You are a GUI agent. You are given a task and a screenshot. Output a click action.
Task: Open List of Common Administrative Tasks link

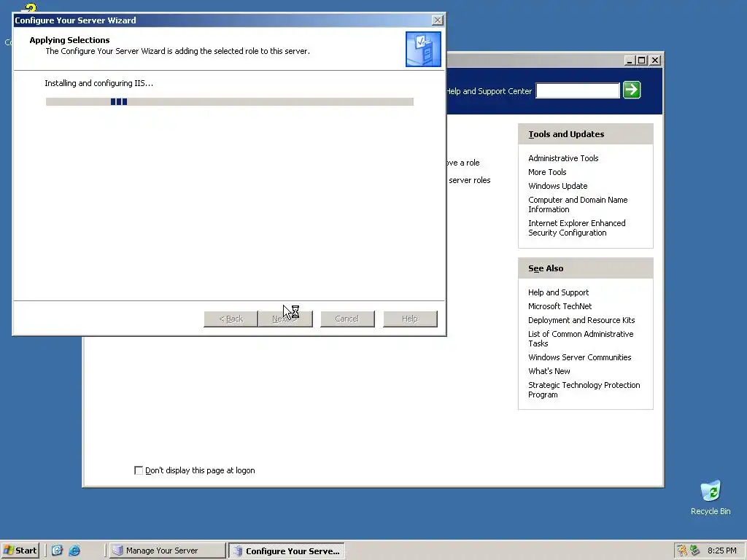coord(581,338)
